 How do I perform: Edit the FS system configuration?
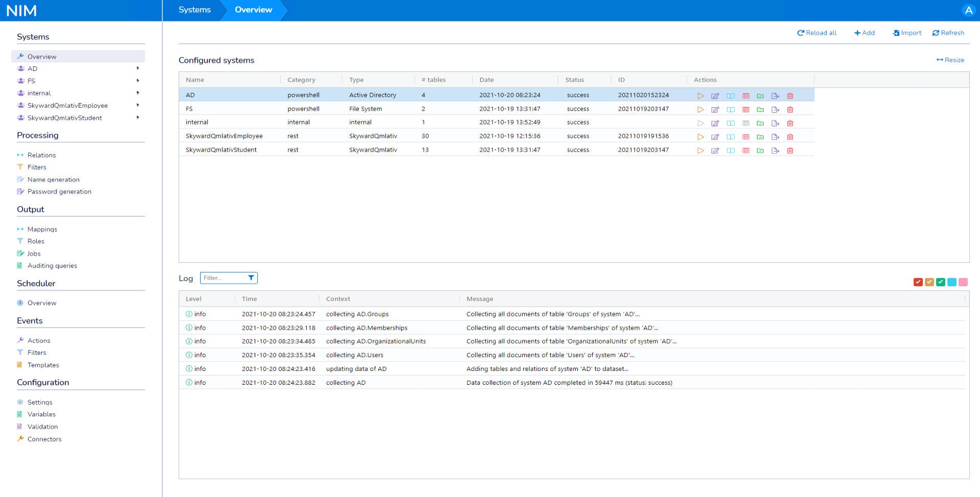coord(716,109)
